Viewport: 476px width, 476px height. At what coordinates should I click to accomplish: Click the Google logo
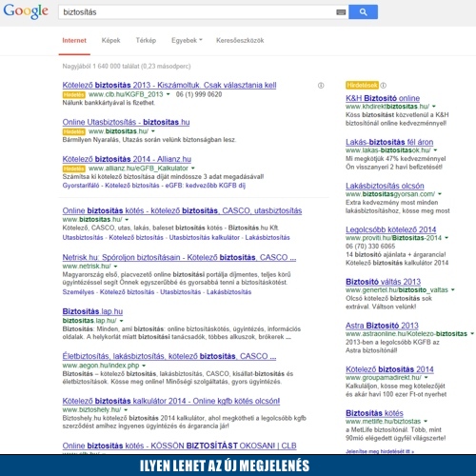click(26, 11)
